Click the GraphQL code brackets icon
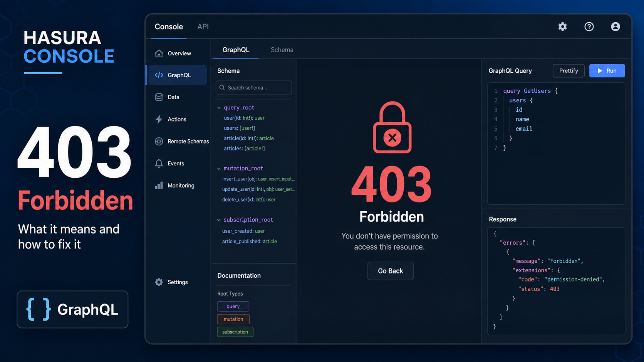The image size is (644, 362). 159,75
